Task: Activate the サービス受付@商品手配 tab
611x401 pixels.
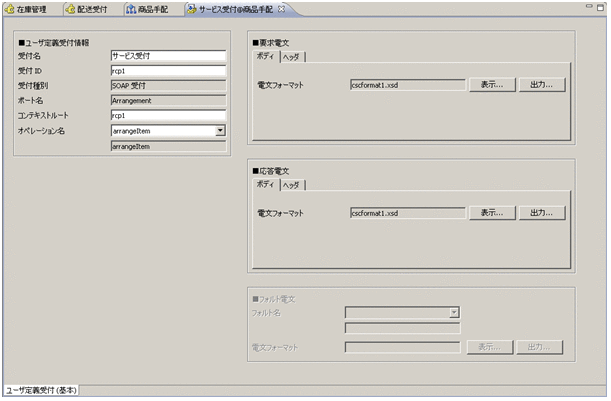Action: (235, 9)
